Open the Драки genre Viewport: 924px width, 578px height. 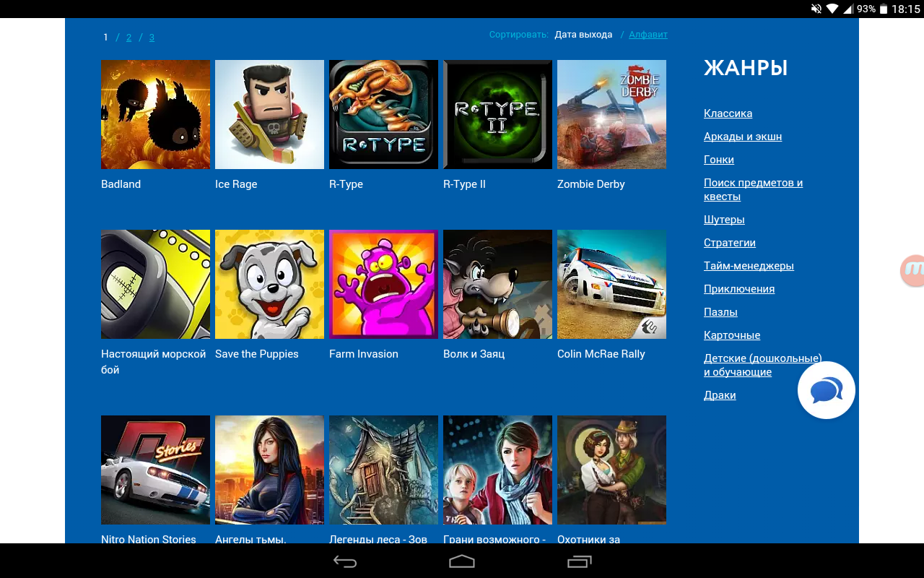pos(720,395)
